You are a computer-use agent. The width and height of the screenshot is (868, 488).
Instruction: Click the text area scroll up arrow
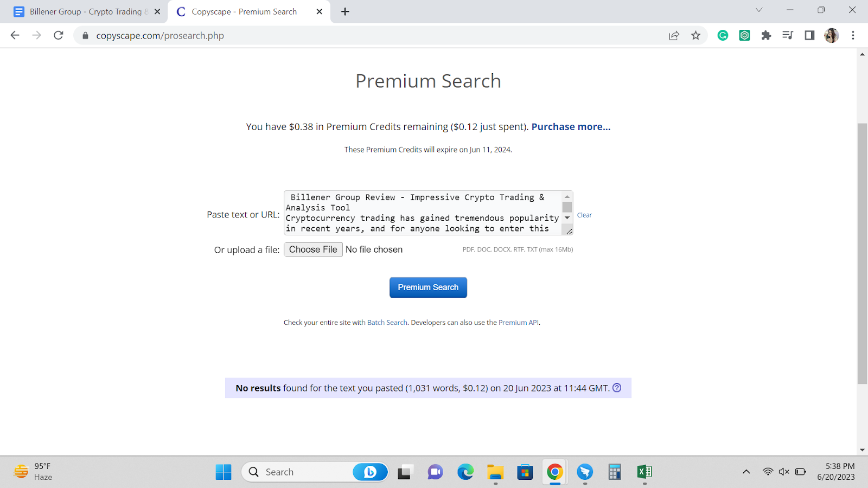click(567, 197)
